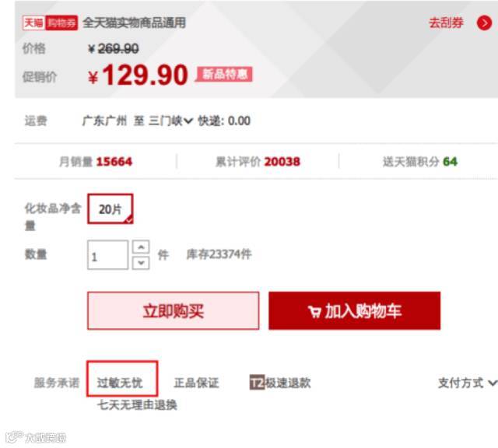Click the shopping cart icon in 加入购物车
This screenshot has height=448, width=498.
tap(314, 311)
